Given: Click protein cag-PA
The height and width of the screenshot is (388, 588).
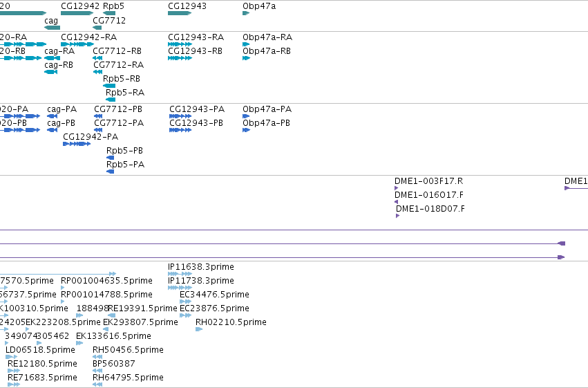Looking at the screenshot, I should [x=62, y=109].
